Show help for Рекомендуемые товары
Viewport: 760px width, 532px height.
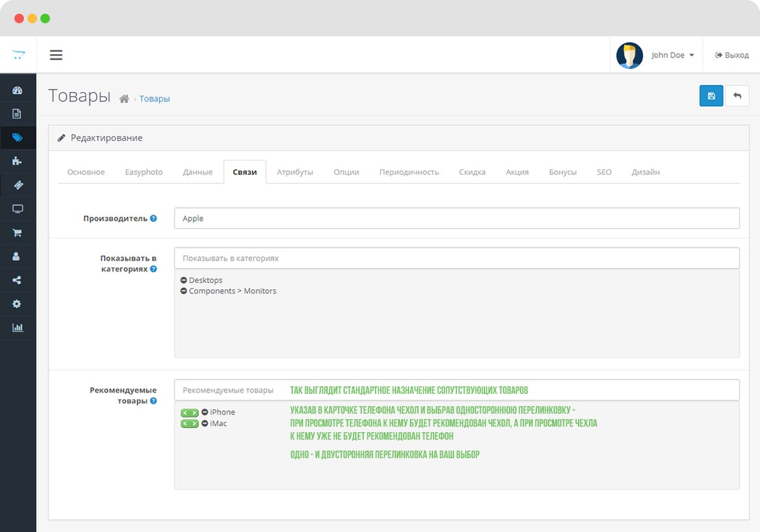coord(153,401)
